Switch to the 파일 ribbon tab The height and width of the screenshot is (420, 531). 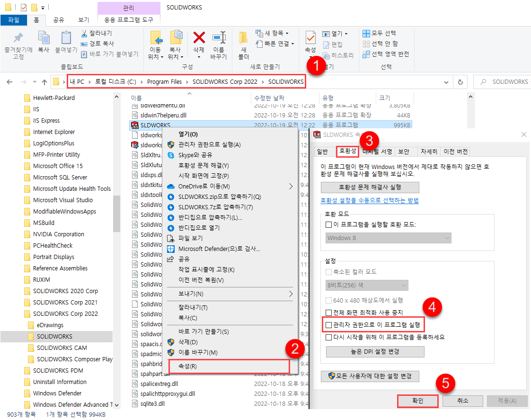[x=14, y=20]
